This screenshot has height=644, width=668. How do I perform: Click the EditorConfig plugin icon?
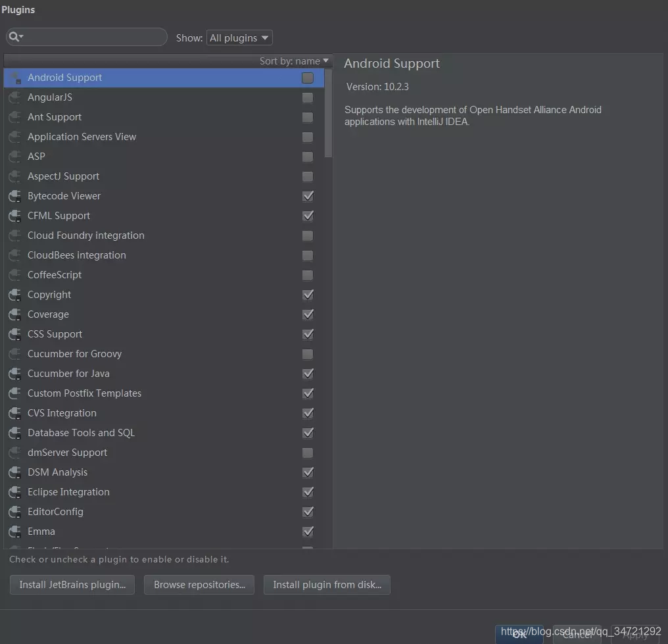pos(15,511)
